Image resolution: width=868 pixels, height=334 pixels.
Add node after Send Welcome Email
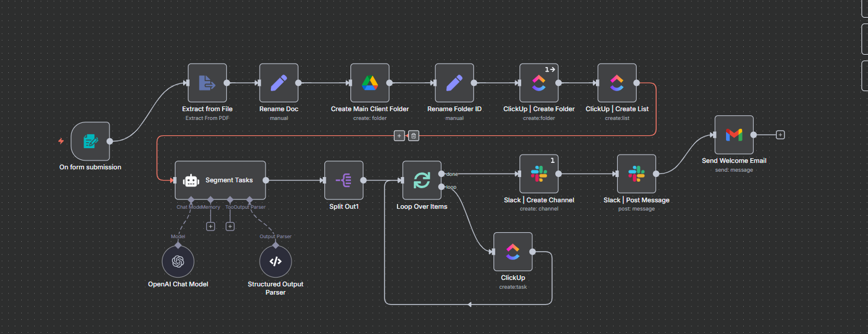click(780, 135)
